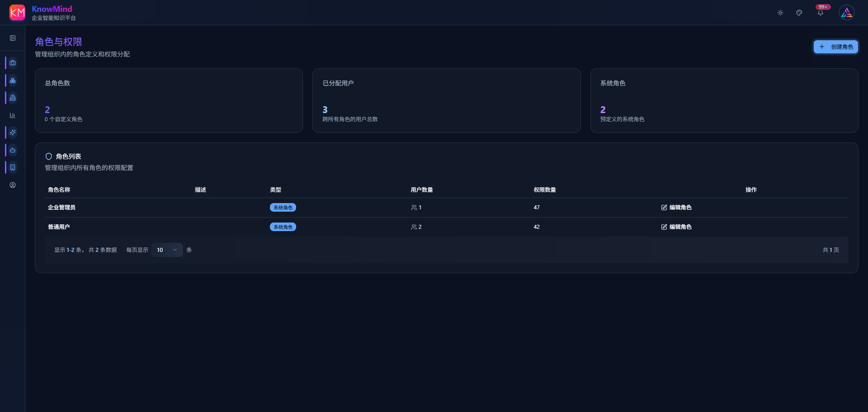Toggle light mode with sun icon
Image resolution: width=868 pixels, height=412 pixels.
780,13
